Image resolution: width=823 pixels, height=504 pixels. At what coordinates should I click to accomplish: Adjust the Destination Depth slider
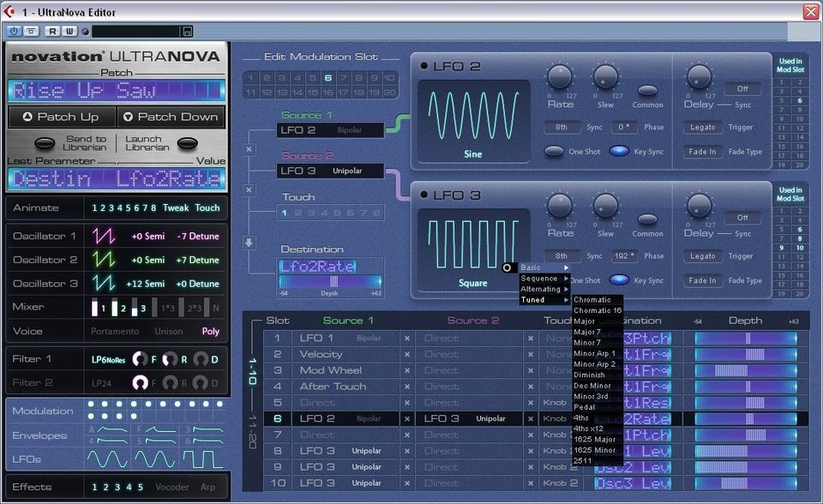[330, 281]
